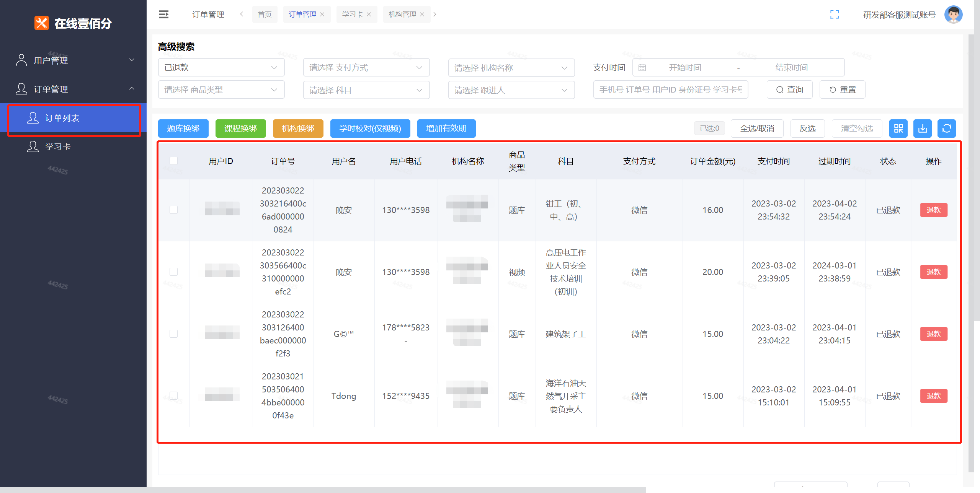Image resolution: width=980 pixels, height=493 pixels.
Task: Open 用户管理 sidebar menu
Action: click(73, 60)
